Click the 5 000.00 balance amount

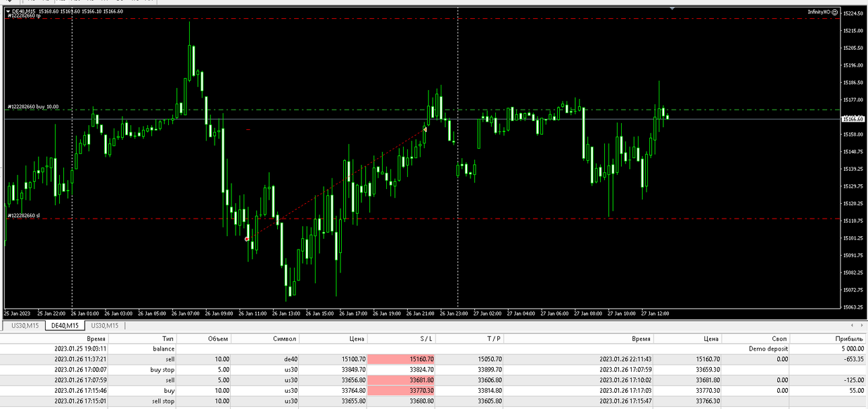(x=851, y=349)
